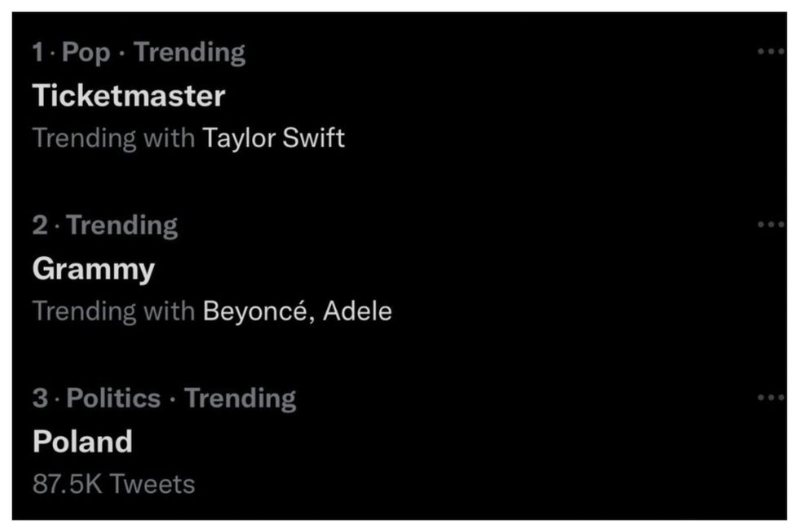
Task: Click Taylor Swift related trend link
Action: (x=273, y=138)
